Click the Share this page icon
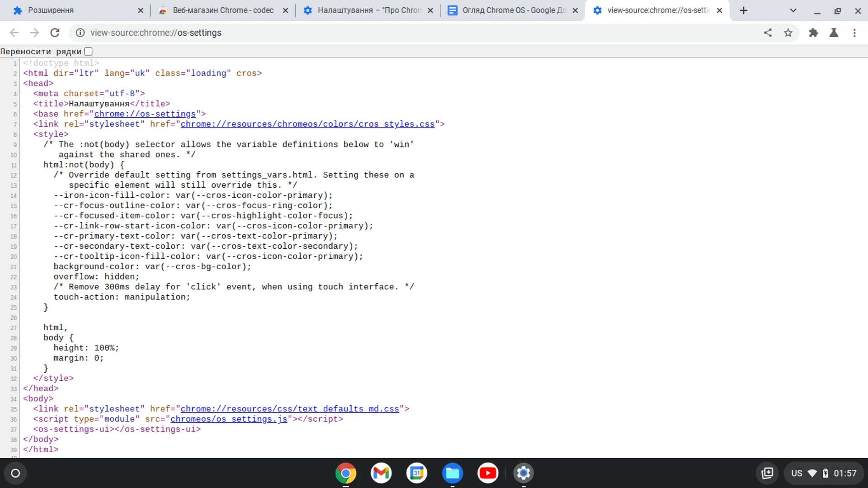This screenshot has width=868, height=488. 768,33
